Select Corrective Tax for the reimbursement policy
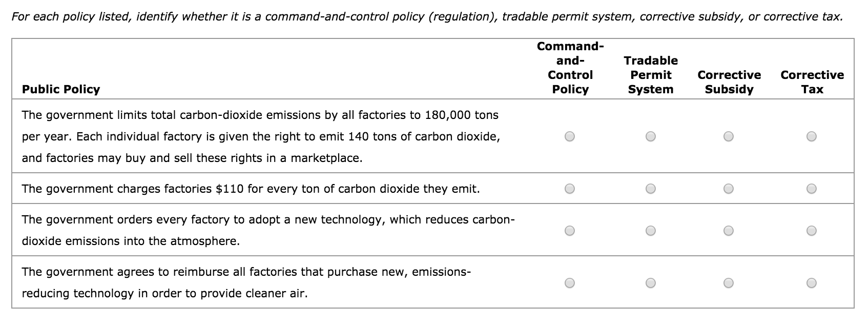 point(811,282)
